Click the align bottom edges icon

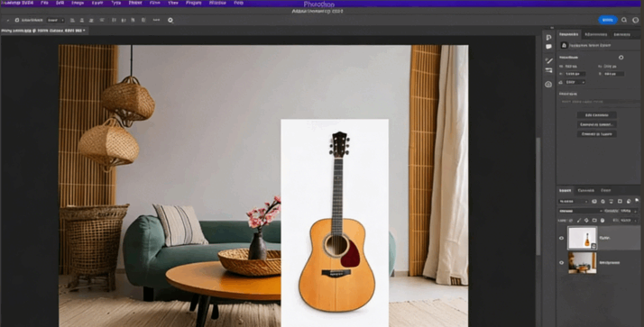coord(133,20)
